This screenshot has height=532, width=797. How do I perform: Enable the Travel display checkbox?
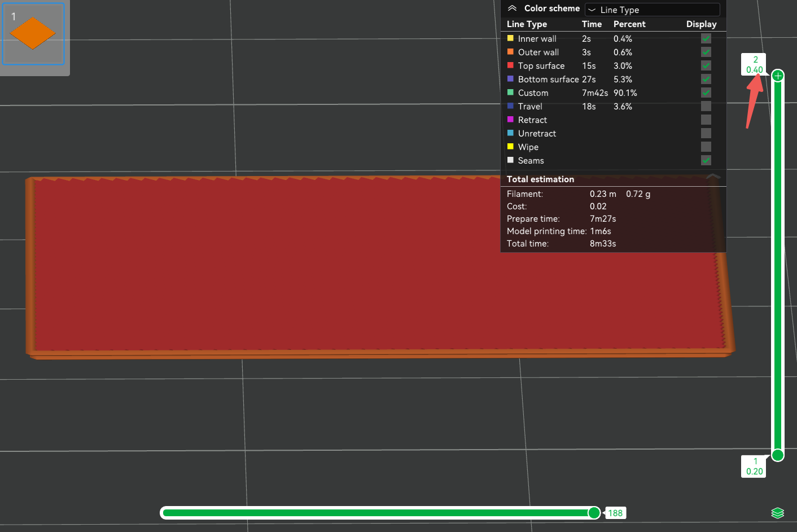click(x=706, y=106)
